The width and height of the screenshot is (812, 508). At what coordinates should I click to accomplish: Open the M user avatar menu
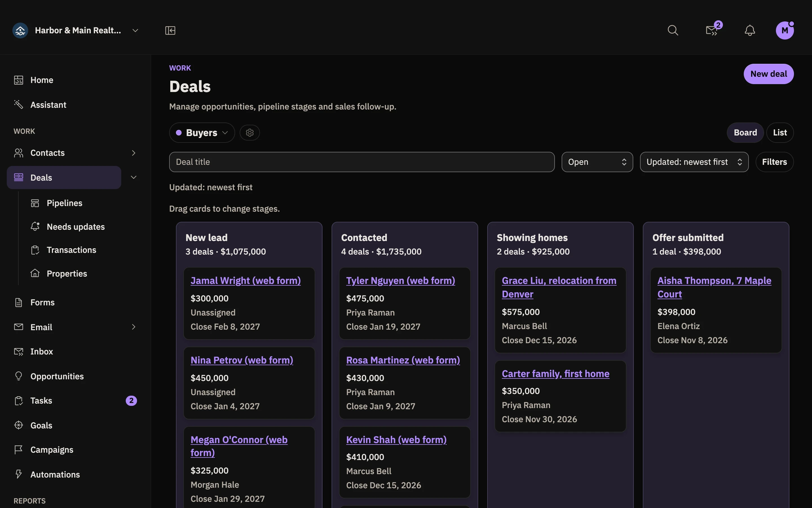784,30
